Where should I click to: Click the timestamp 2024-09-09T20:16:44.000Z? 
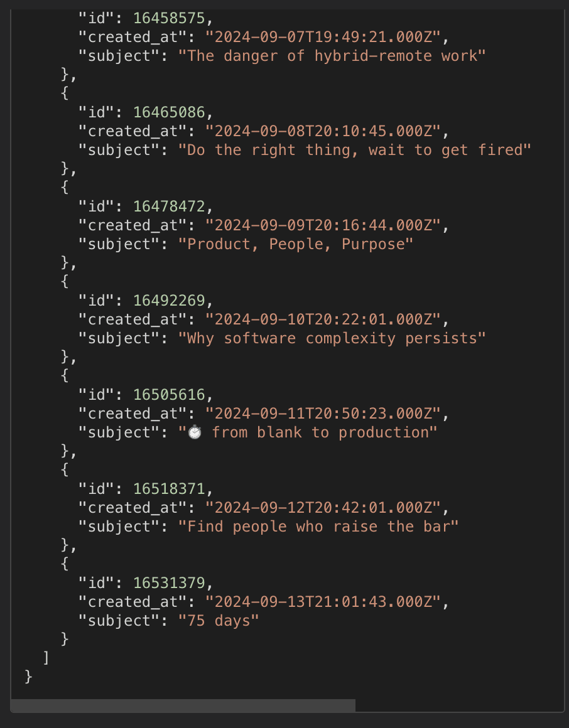click(x=323, y=225)
